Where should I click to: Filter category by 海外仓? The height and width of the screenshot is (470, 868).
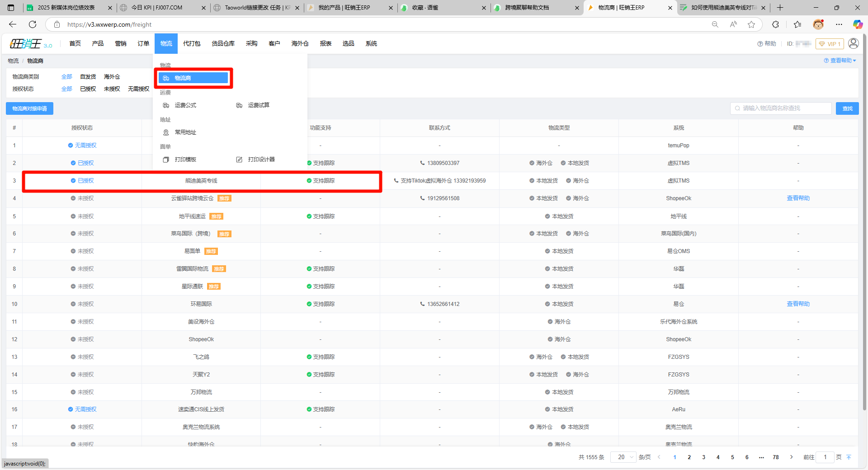click(112, 77)
